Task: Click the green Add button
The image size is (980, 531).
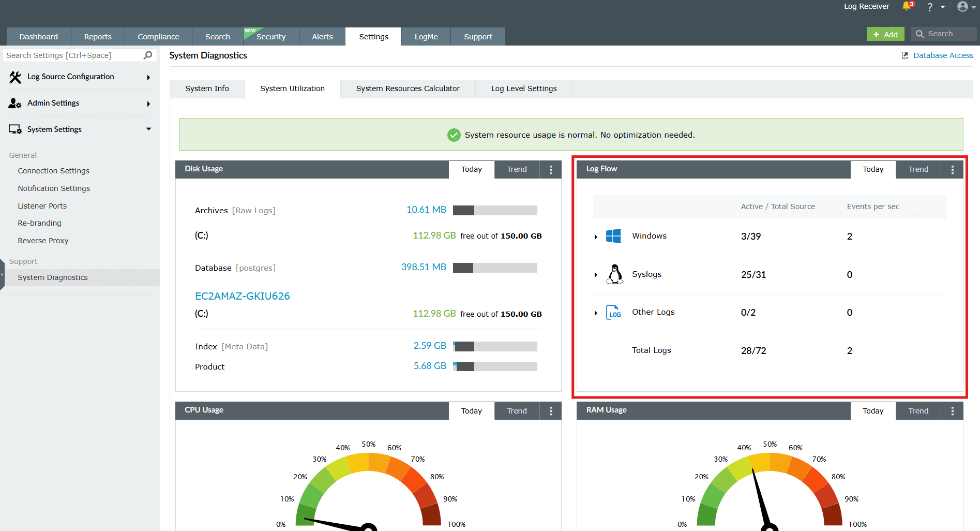Action: click(885, 34)
